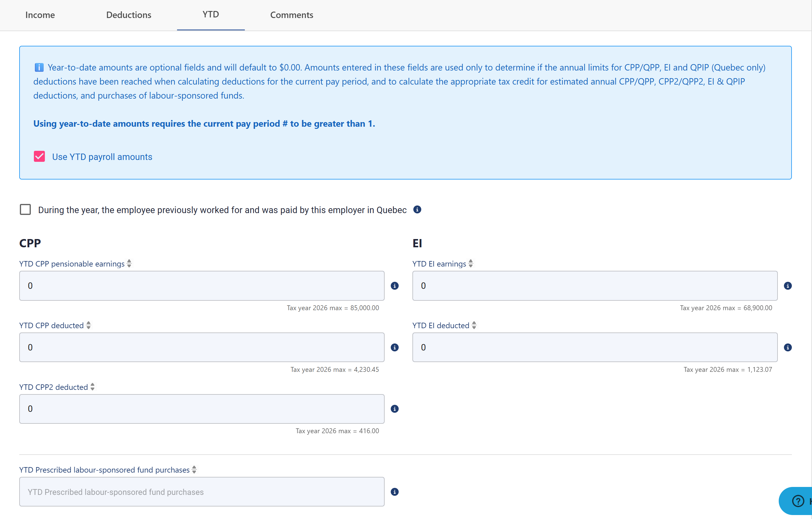Click YTD EI deducted stepper arrows
The image size is (812, 519).
tap(474, 325)
